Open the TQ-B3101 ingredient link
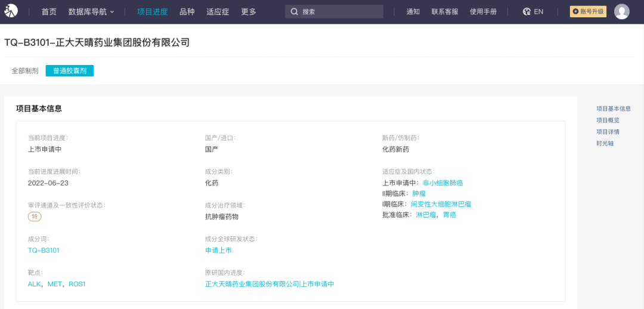This screenshot has height=309, width=644. pos(44,250)
